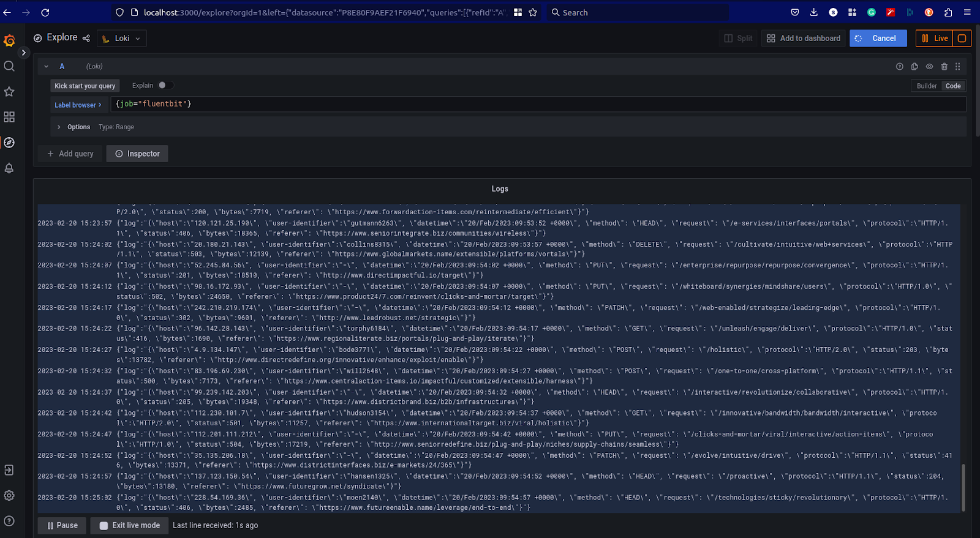This screenshot has width=980, height=538.
Task: Click the share shortened link icon
Action: pos(86,38)
